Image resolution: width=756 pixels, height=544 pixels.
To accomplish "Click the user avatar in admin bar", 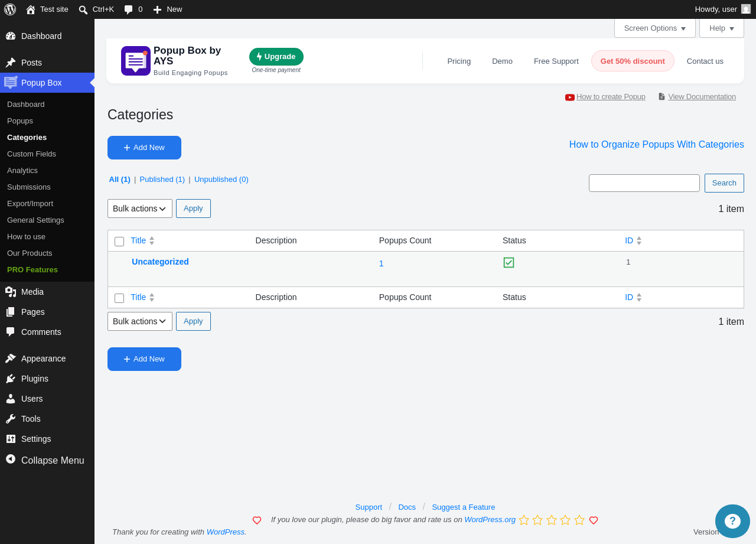I will [746, 9].
